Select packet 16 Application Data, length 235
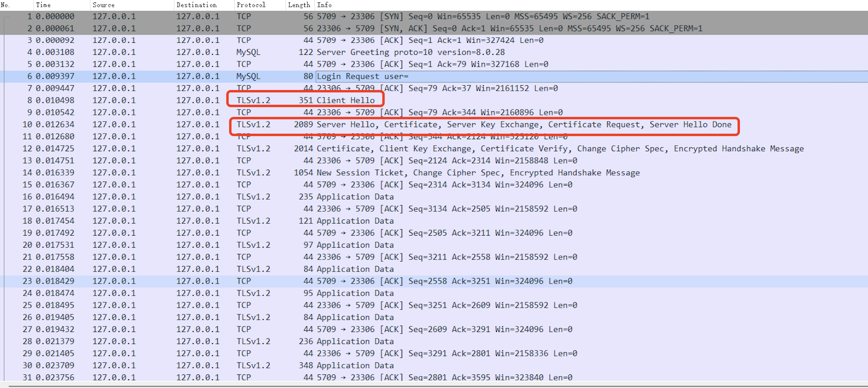 355,196
